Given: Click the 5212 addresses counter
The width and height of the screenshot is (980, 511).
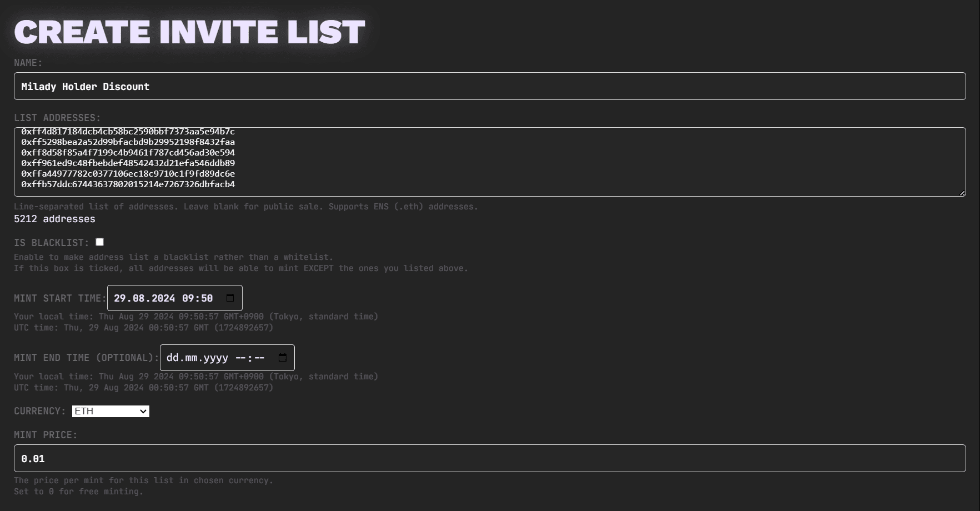Looking at the screenshot, I should pos(54,219).
